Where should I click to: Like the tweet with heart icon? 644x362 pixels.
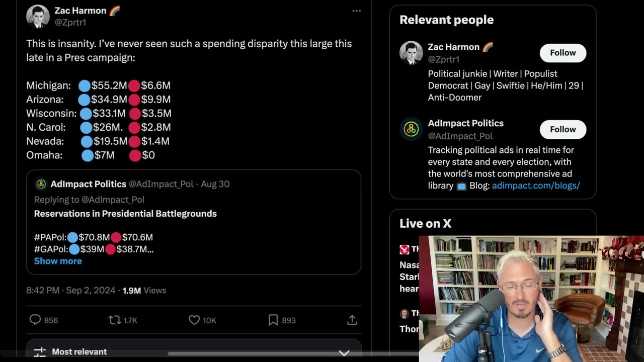(194, 320)
